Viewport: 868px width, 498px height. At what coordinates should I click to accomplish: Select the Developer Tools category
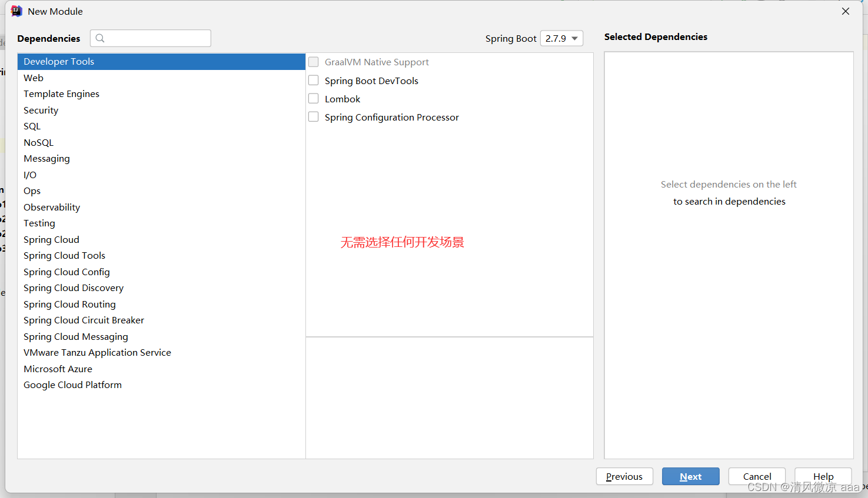(x=161, y=62)
